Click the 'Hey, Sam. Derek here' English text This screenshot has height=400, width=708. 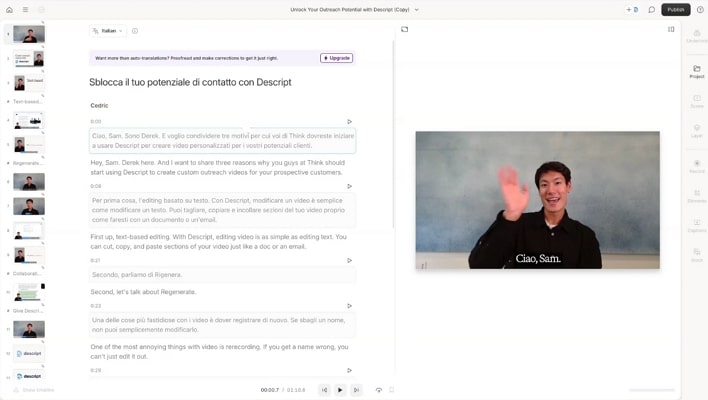[217, 167]
